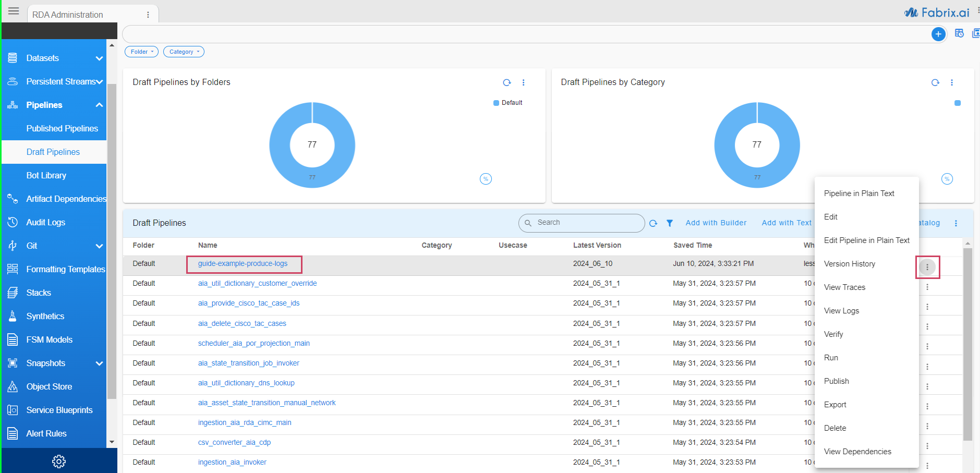Open the Synthetics flask icon
The height and width of the screenshot is (473, 980).
coord(13,316)
